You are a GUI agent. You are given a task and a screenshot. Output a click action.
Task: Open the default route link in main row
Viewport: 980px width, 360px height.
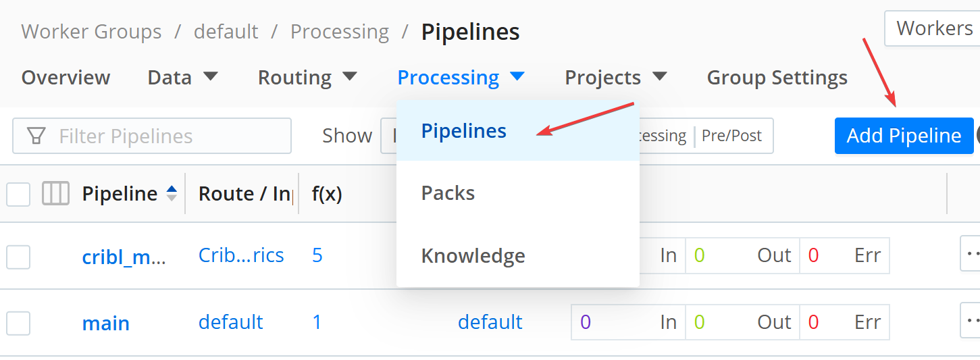click(230, 322)
